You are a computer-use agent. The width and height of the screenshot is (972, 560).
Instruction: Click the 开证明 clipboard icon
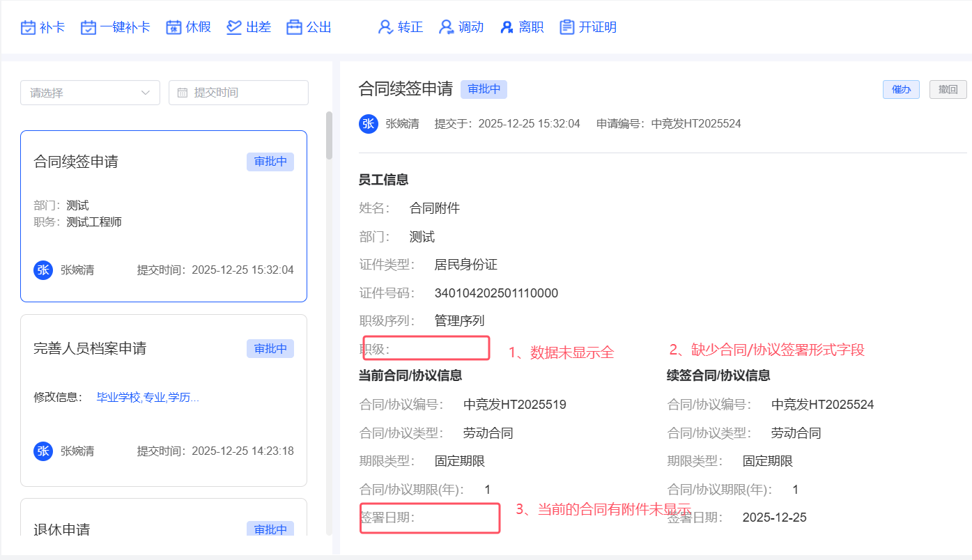pos(567,27)
